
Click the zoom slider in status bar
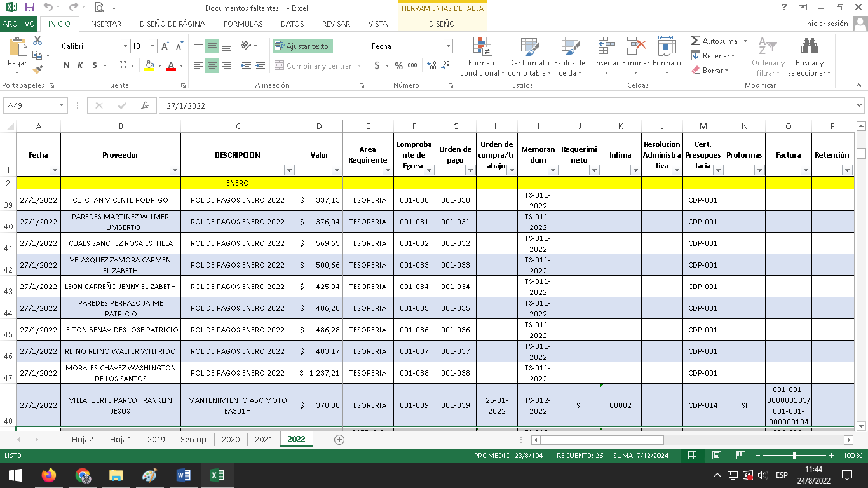pos(794,456)
